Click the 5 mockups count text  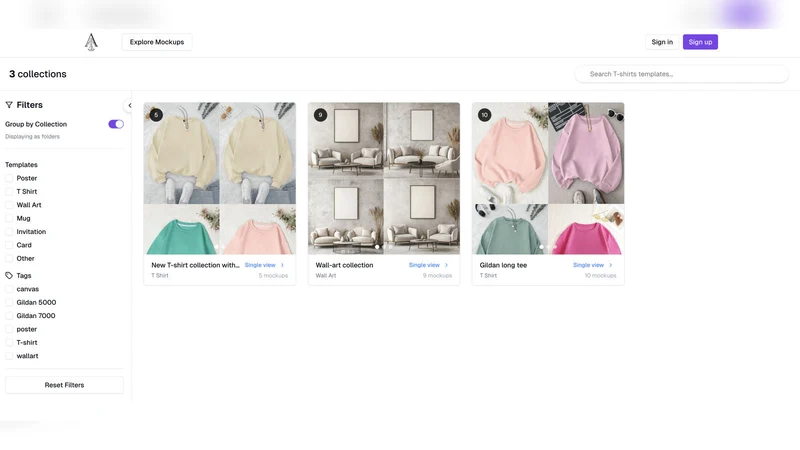coord(273,276)
